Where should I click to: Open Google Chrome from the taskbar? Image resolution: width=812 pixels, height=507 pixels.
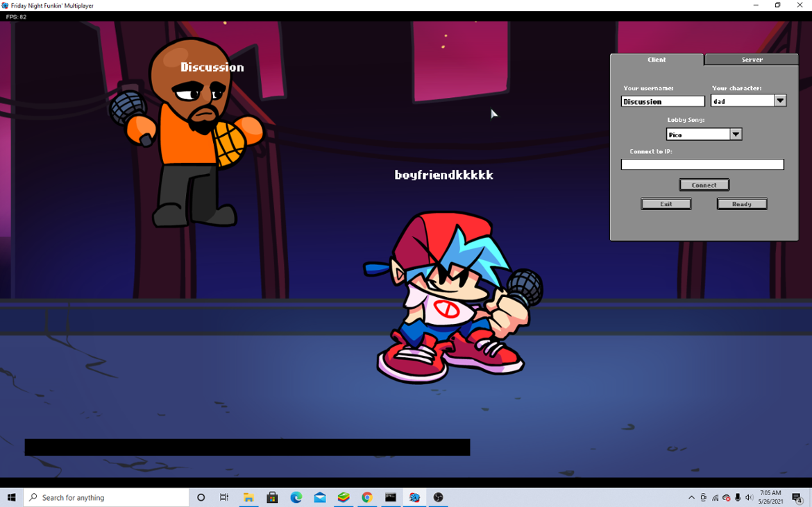click(x=367, y=497)
